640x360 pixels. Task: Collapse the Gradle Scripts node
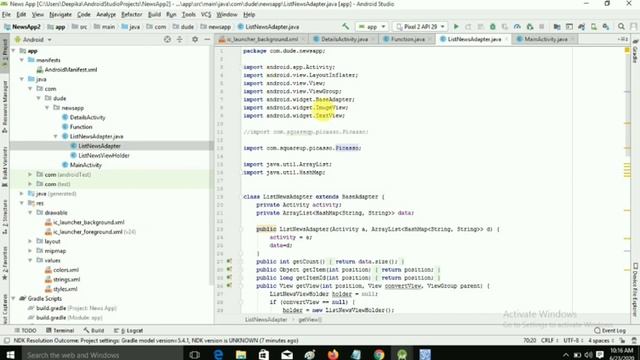[x=13, y=298]
